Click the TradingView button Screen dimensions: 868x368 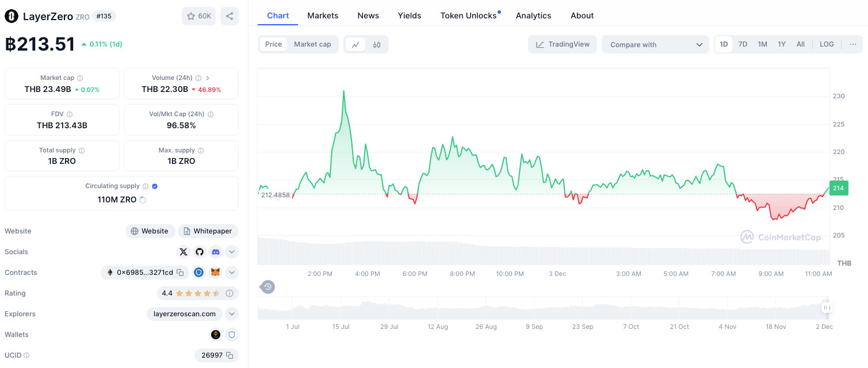563,44
